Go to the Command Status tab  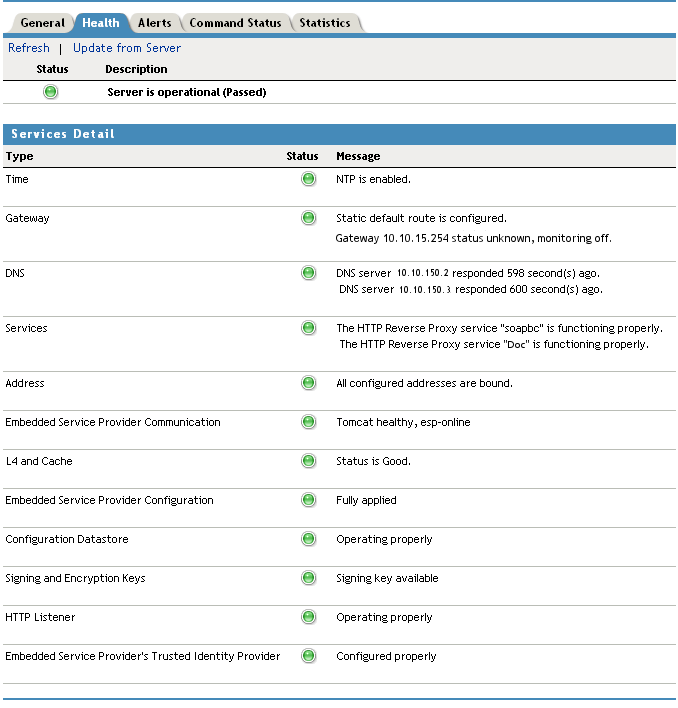237,23
